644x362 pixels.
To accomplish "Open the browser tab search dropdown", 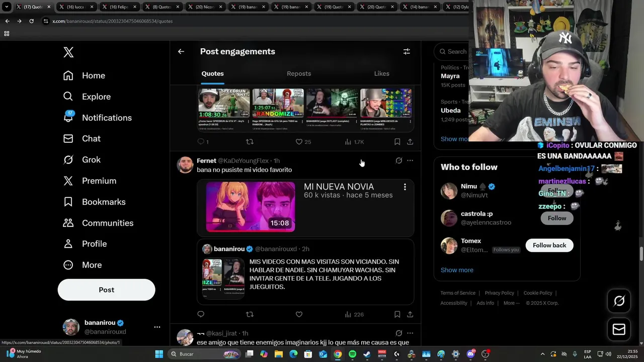I will coord(7,7).
